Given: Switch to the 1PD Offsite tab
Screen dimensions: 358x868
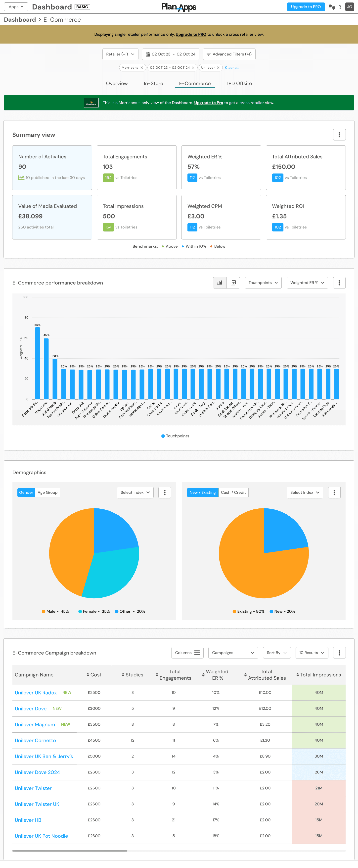Looking at the screenshot, I should (x=239, y=84).
